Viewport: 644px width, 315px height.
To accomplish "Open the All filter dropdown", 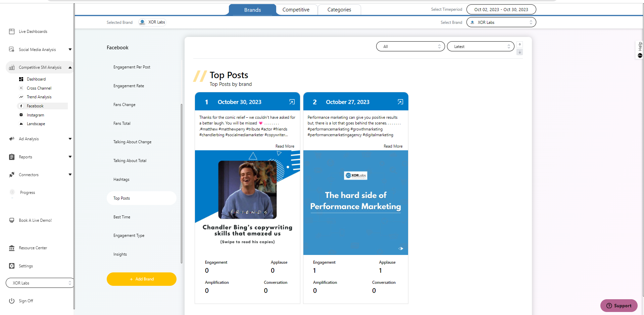I will [x=410, y=47].
